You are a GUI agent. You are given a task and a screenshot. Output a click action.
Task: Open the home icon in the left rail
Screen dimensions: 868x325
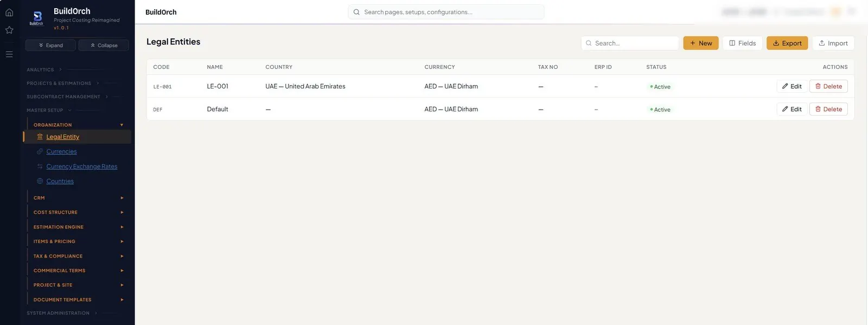tap(9, 12)
